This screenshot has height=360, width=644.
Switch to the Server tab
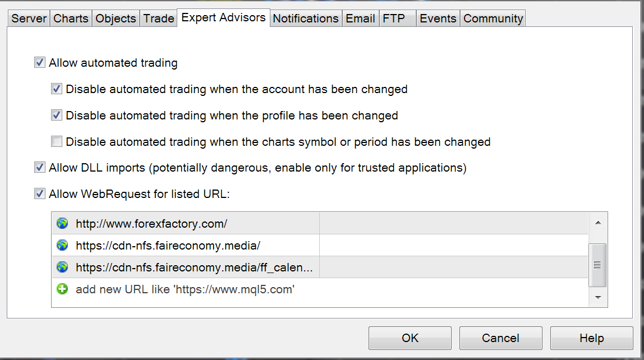pos(29,19)
